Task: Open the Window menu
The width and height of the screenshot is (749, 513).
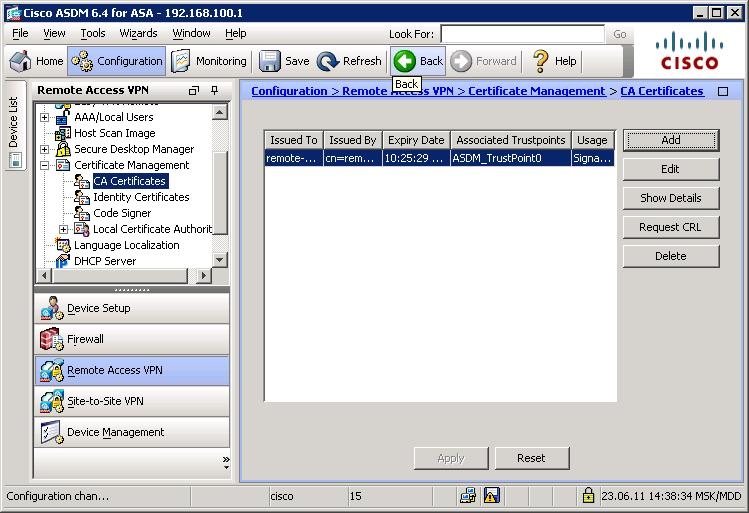Action: 191,33
